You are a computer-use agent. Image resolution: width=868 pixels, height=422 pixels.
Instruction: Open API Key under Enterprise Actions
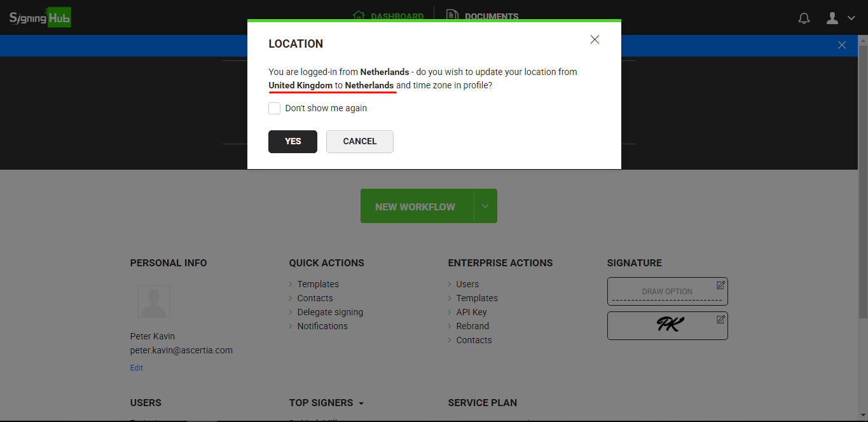[x=471, y=312]
